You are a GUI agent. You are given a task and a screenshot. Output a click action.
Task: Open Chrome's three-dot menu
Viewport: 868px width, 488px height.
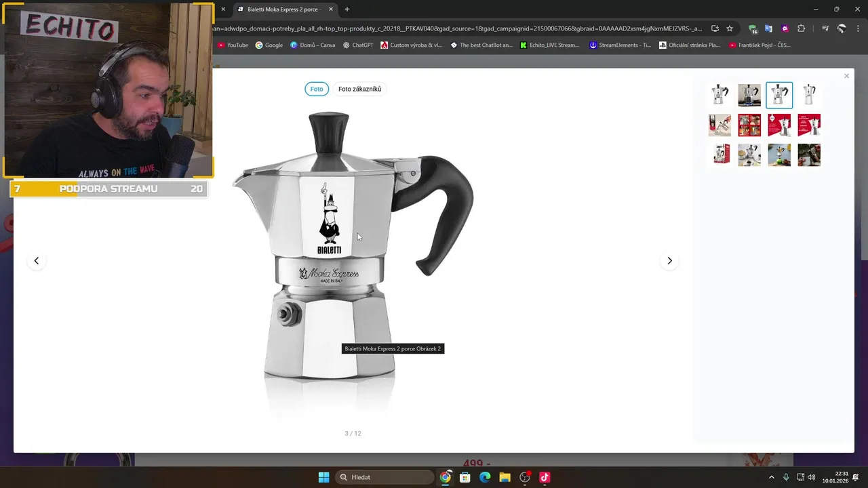857,28
